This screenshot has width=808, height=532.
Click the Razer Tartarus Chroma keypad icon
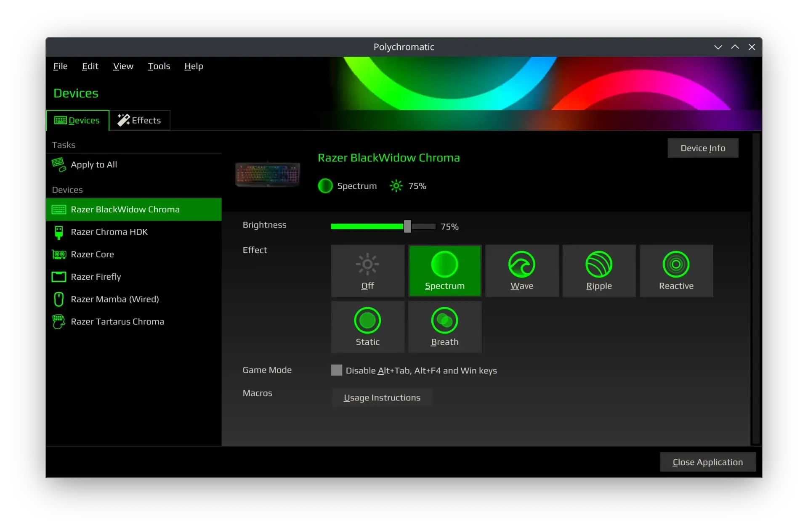tap(58, 321)
